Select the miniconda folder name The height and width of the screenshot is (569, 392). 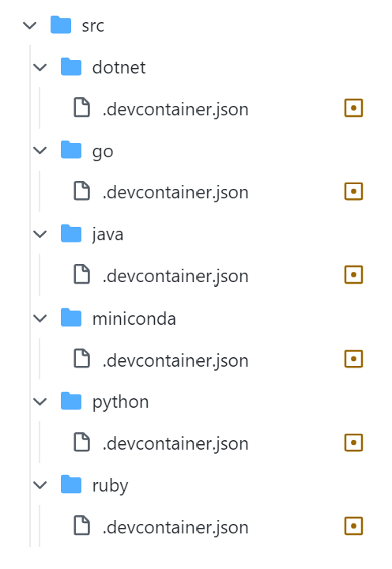tap(134, 318)
